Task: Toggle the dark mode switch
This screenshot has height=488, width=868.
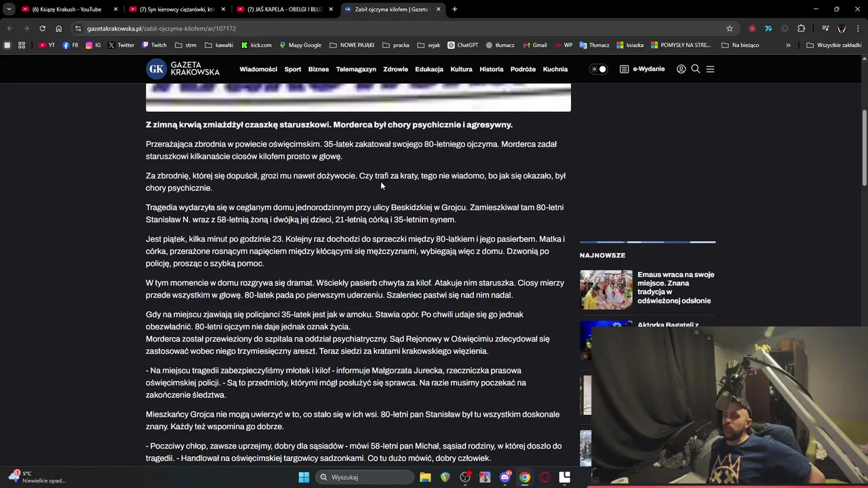Action: coord(598,69)
